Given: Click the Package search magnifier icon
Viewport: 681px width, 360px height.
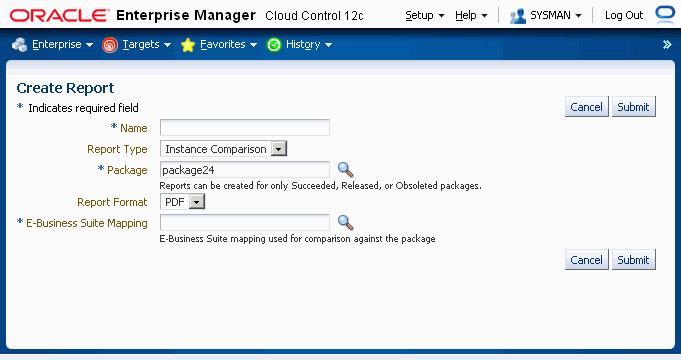Looking at the screenshot, I should tap(346, 169).
